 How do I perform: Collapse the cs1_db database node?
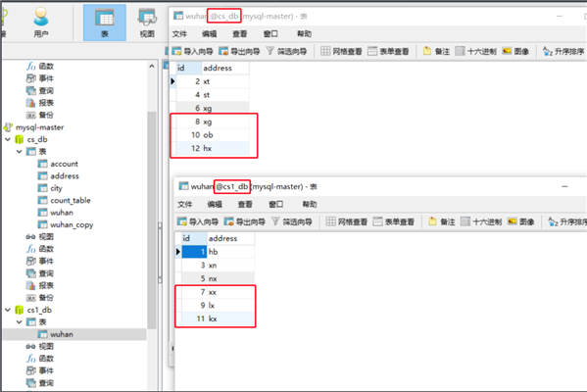8,310
